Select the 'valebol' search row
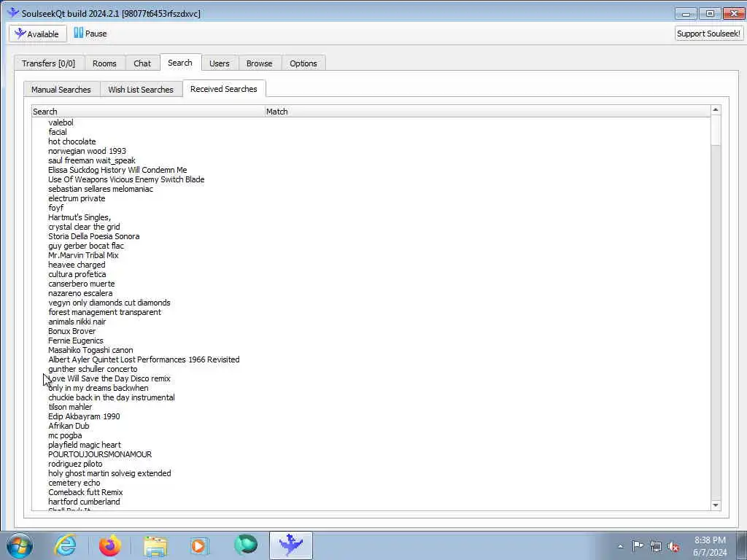Image resolution: width=747 pixels, height=560 pixels. pos(61,122)
